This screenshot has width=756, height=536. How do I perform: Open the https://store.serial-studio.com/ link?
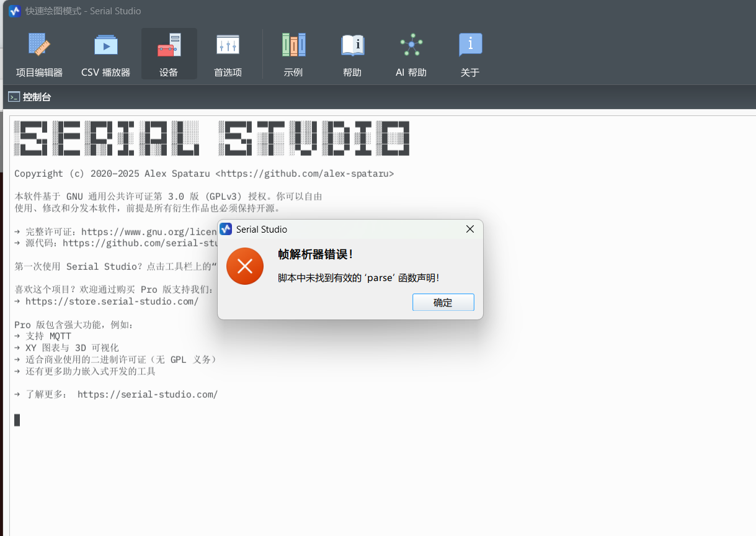(112, 301)
